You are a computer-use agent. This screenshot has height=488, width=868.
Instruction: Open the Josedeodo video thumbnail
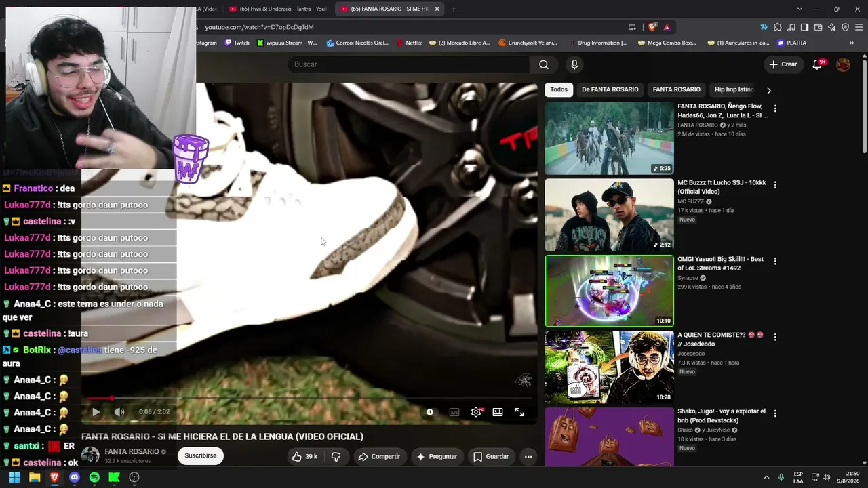609,367
